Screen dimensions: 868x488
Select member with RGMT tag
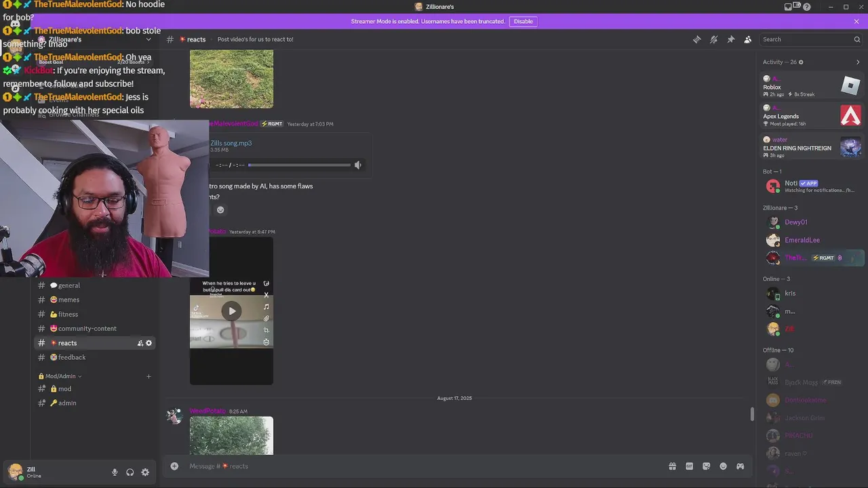(x=812, y=258)
